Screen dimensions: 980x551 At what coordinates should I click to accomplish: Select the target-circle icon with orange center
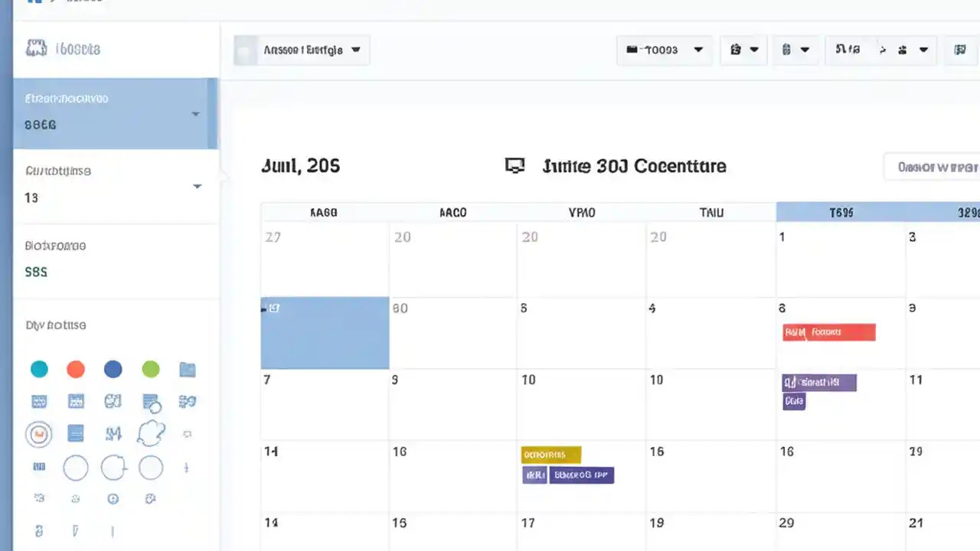tap(39, 434)
